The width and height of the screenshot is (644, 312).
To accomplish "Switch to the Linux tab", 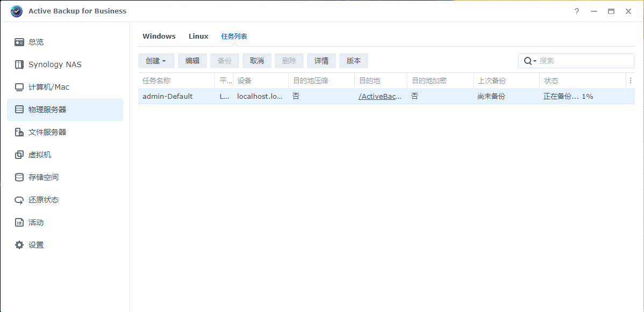I will [198, 36].
